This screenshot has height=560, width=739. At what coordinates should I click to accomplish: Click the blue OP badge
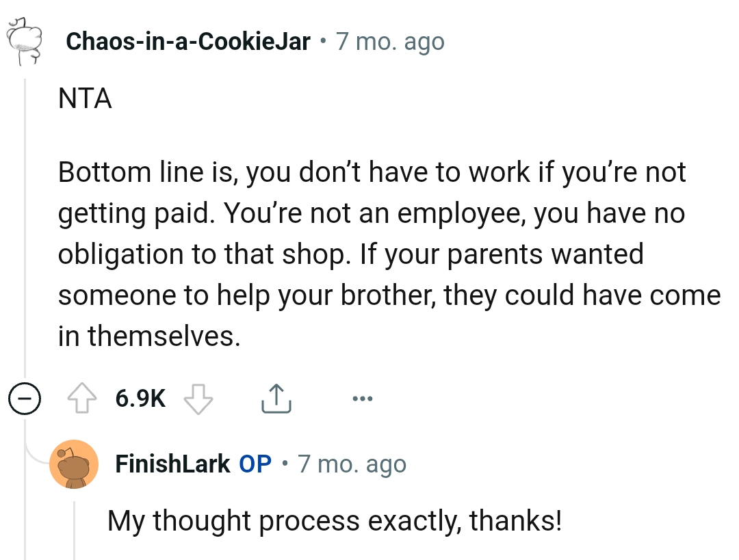[x=255, y=464]
